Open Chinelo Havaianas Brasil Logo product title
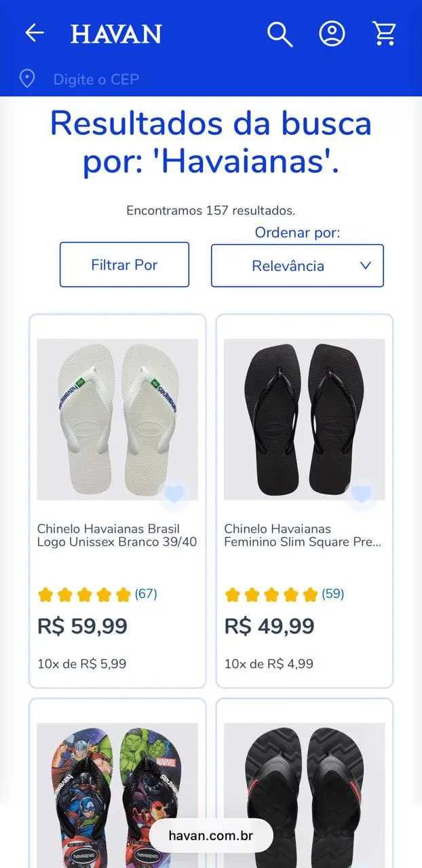The width and height of the screenshot is (422, 868). (117, 535)
